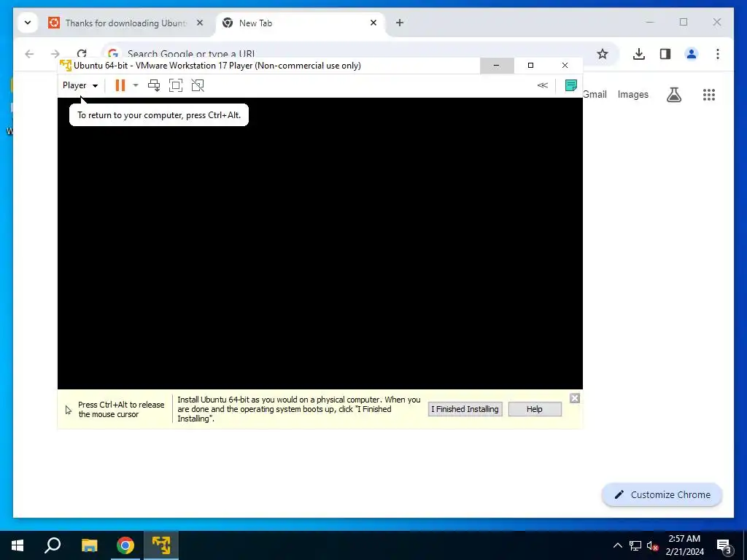The width and height of the screenshot is (747, 560).
Task: Open Search Labs flask icon
Action: tap(673, 95)
